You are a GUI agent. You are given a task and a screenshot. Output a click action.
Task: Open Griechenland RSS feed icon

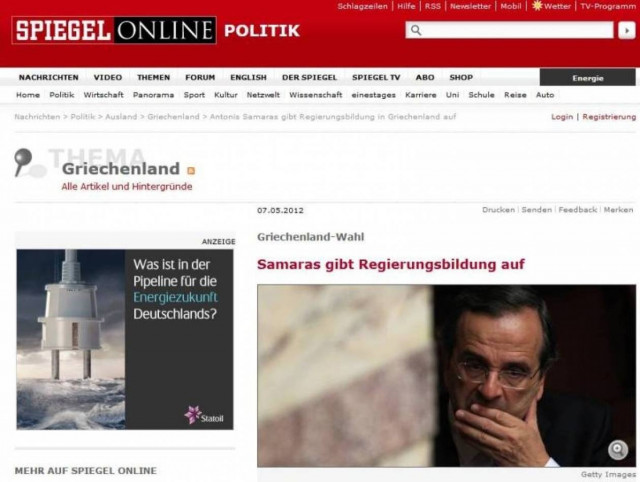[x=191, y=171]
